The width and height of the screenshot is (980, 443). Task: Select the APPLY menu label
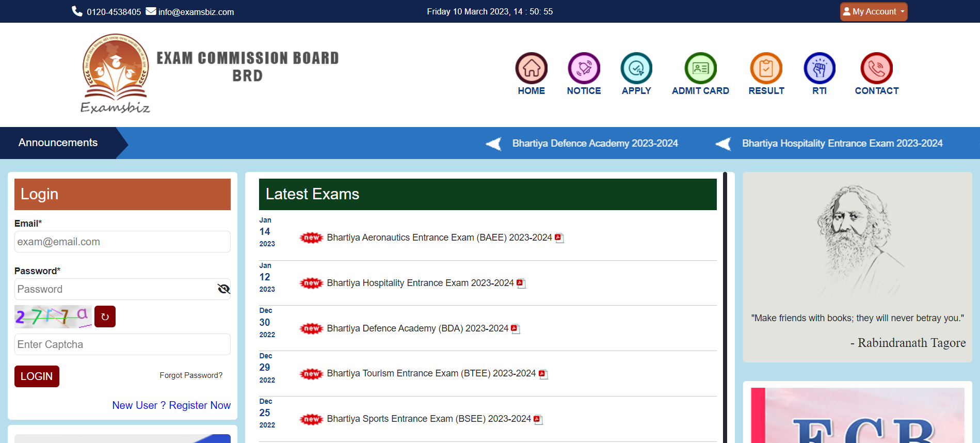click(636, 91)
